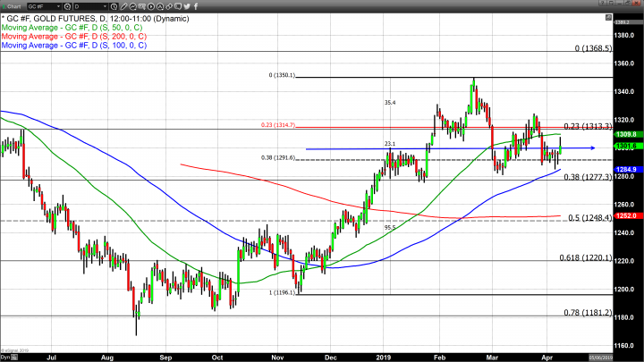Click the 35.4 annotation on chart

390,103
